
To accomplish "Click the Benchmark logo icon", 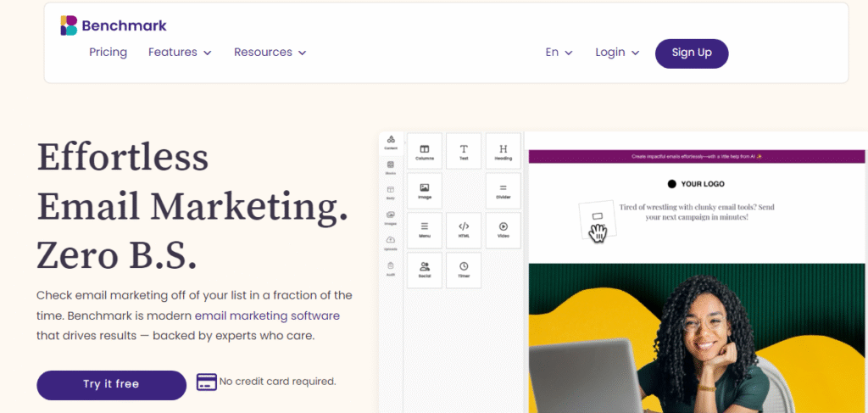I will [69, 25].
